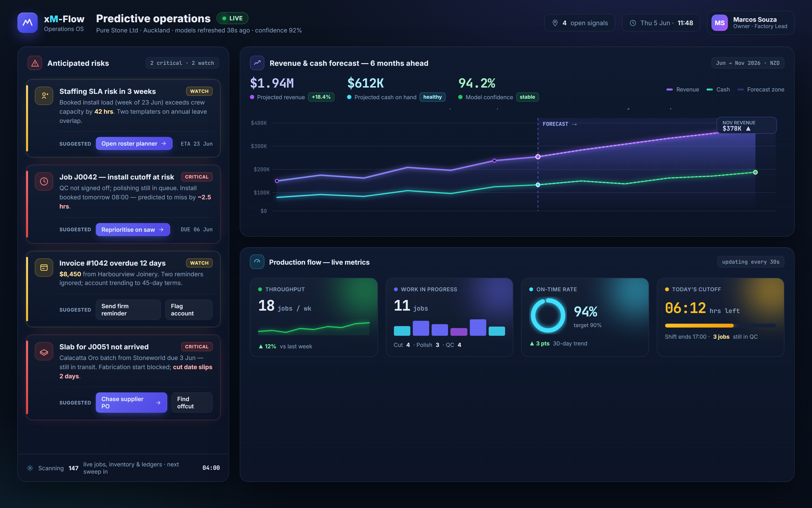812x508 pixels.
Task: Click the Nov revenue up triangle
Action: point(748,129)
